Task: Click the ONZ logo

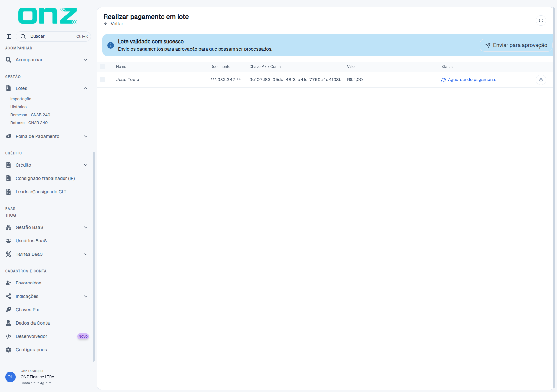Action: [48, 16]
